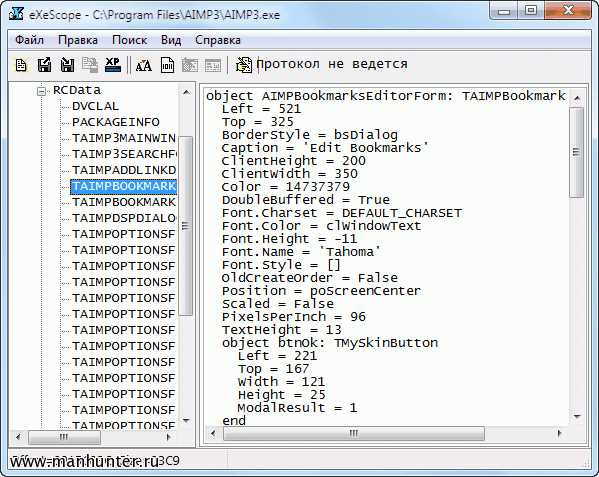
Task: Select the TAIMP3SEARCHF resource
Action: [x=124, y=154]
